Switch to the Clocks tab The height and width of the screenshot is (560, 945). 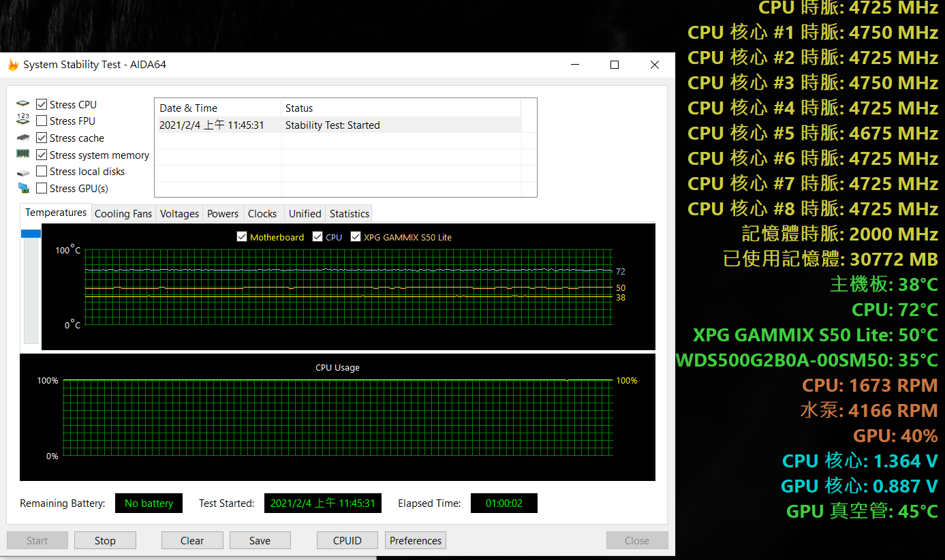[262, 214]
